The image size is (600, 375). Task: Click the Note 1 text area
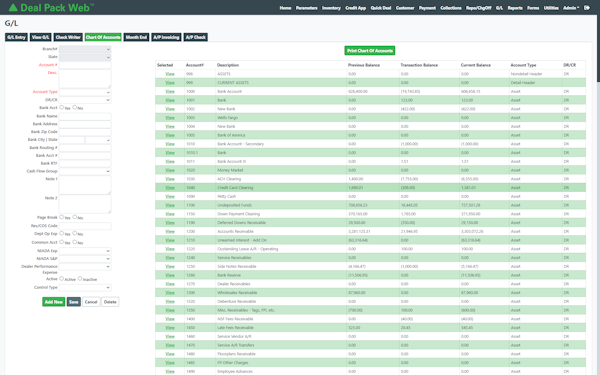pos(85,185)
